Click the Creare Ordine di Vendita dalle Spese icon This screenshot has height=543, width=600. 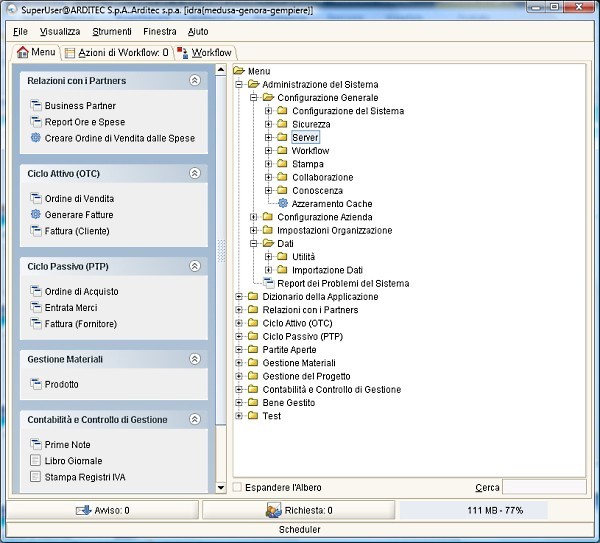[x=36, y=138]
